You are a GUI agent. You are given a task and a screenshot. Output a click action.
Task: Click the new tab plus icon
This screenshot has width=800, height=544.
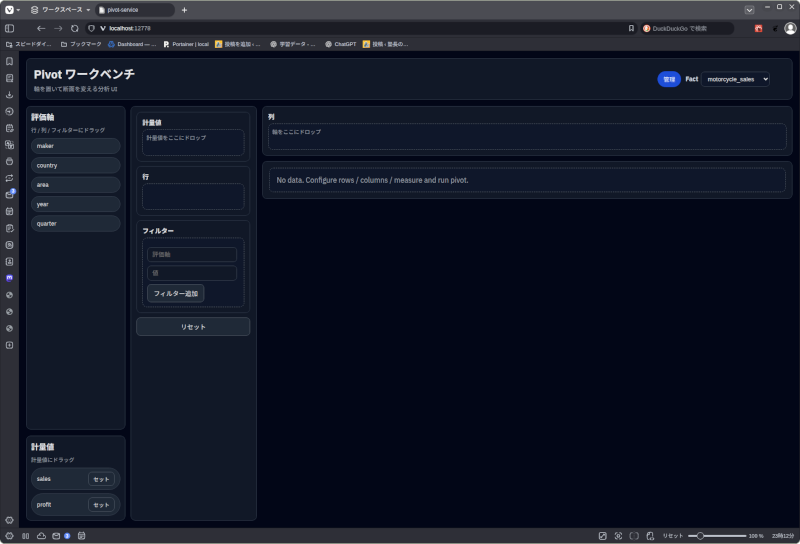pos(184,9)
